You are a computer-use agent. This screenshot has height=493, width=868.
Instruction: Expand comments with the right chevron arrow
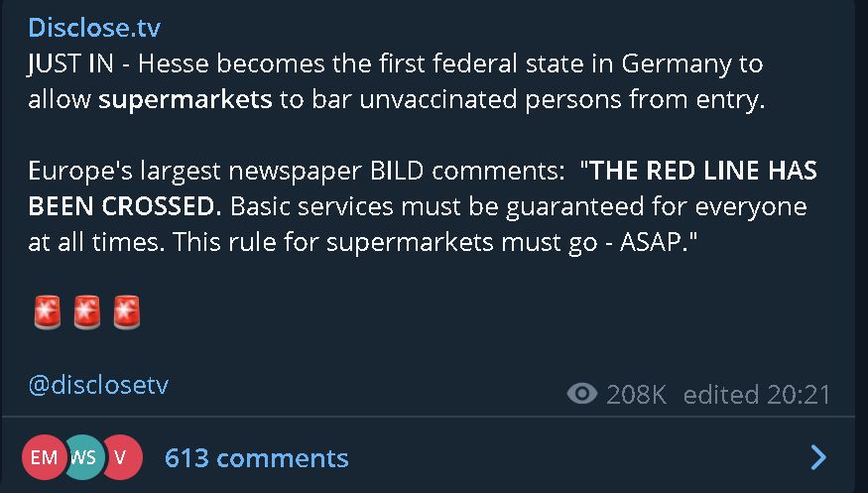click(818, 457)
